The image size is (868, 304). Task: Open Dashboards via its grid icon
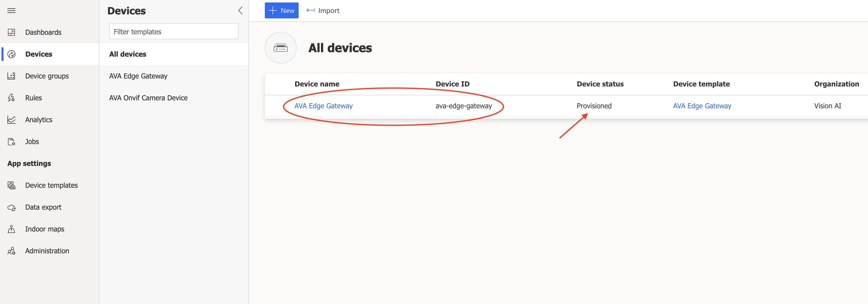(x=11, y=32)
